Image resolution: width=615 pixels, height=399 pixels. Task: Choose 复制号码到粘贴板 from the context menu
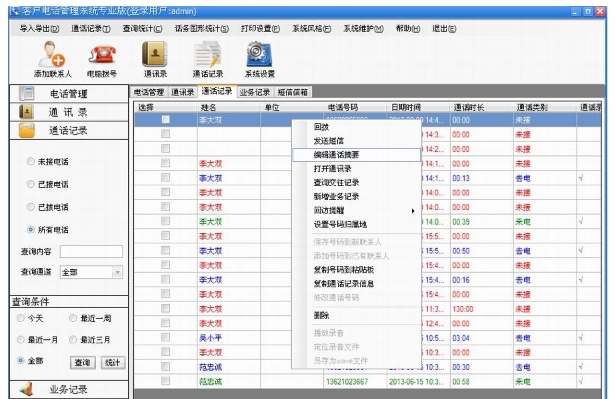[x=344, y=270]
